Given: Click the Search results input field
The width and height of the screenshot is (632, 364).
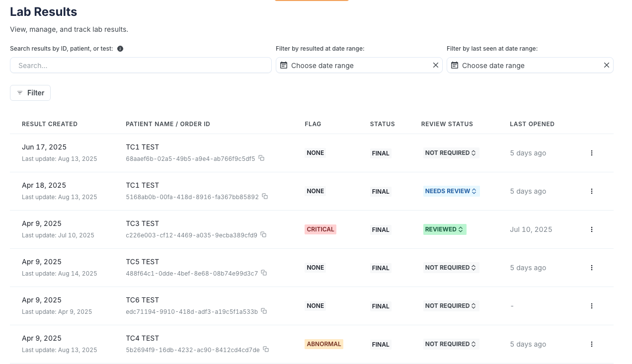Looking at the screenshot, I should click(x=141, y=65).
